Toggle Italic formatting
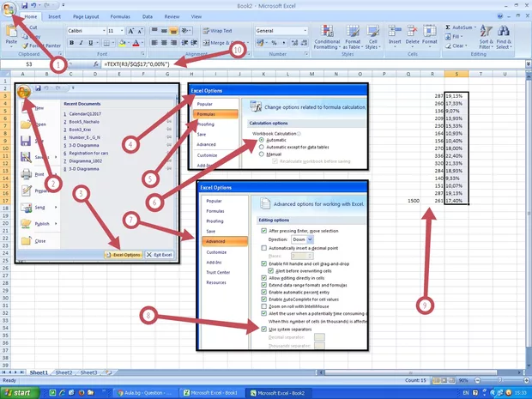This screenshot has width=532, height=399. pyautogui.click(x=82, y=43)
